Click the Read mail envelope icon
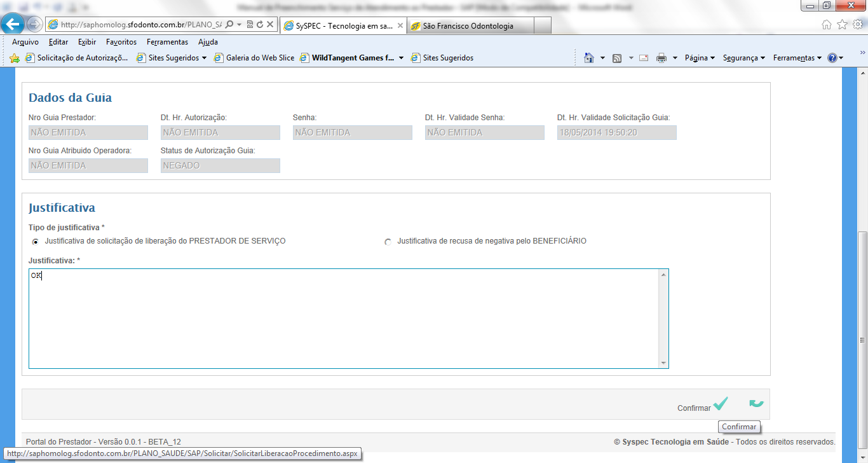 click(x=644, y=58)
